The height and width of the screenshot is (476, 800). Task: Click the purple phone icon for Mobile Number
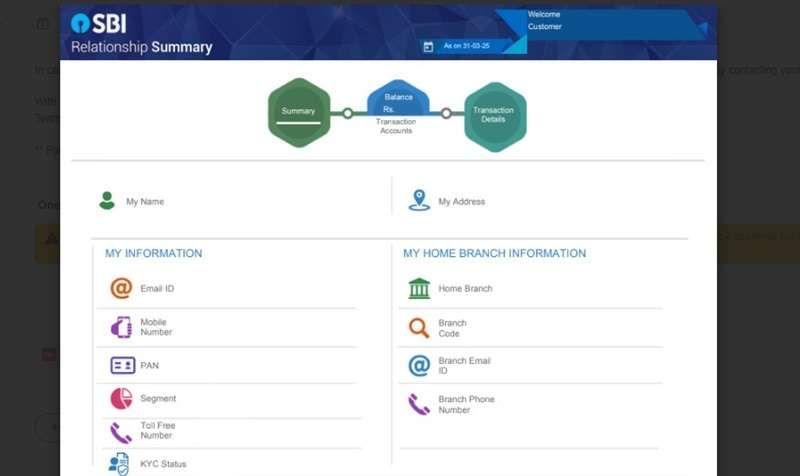click(x=121, y=327)
